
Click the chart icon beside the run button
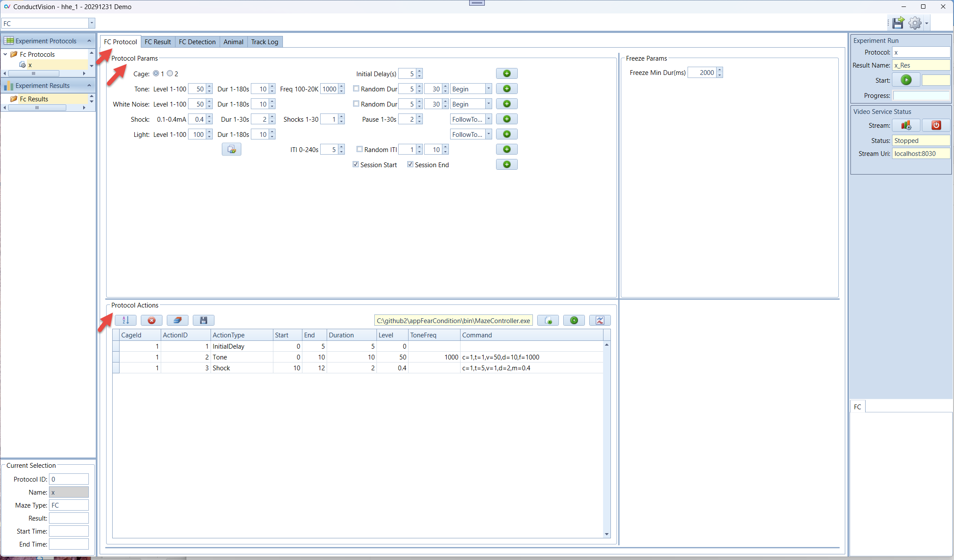[x=600, y=320]
